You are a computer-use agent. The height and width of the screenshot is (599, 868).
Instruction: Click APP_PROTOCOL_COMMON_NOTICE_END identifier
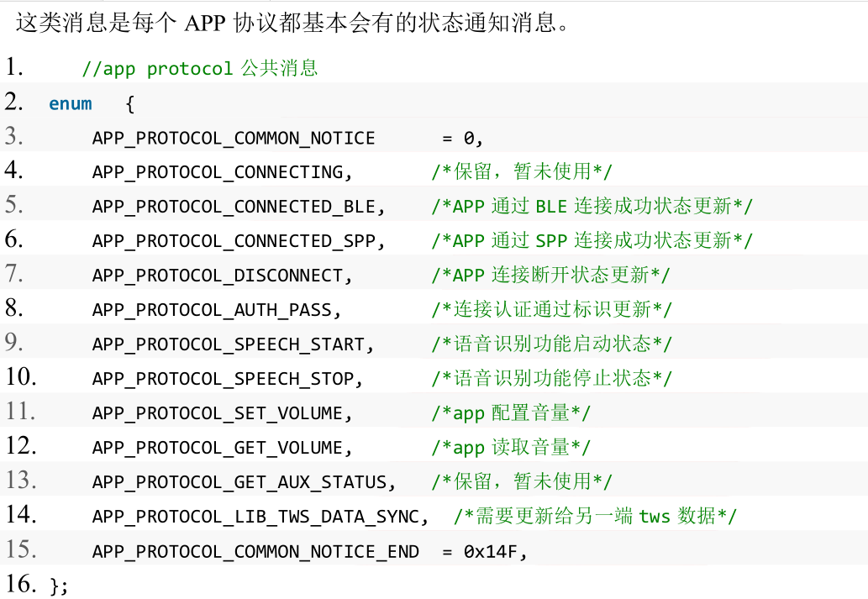point(255,551)
